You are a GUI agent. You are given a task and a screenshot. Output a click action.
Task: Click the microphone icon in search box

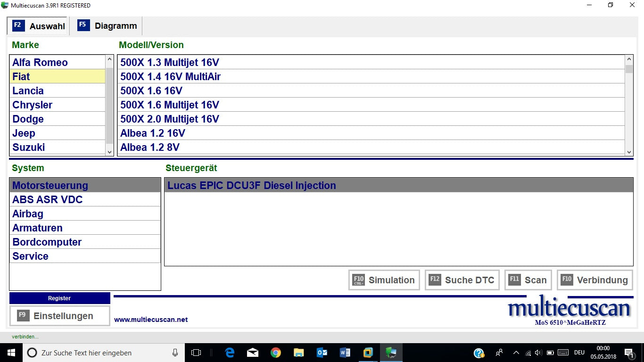tap(175, 353)
